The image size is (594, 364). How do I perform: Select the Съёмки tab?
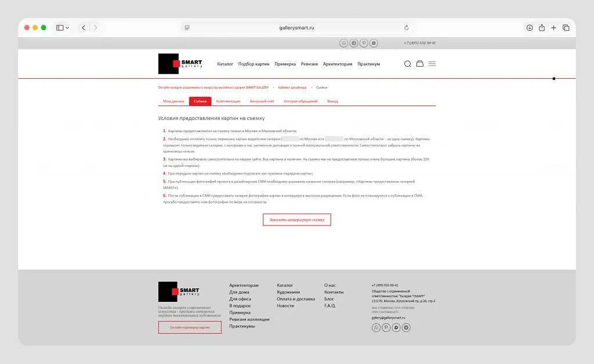coord(200,101)
